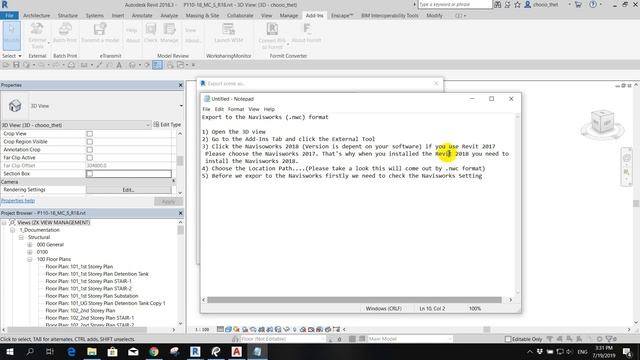This screenshot has height=360, width=640.
Task: Click Switch Windows icon in quick access toolbar
Action: click(180, 65)
